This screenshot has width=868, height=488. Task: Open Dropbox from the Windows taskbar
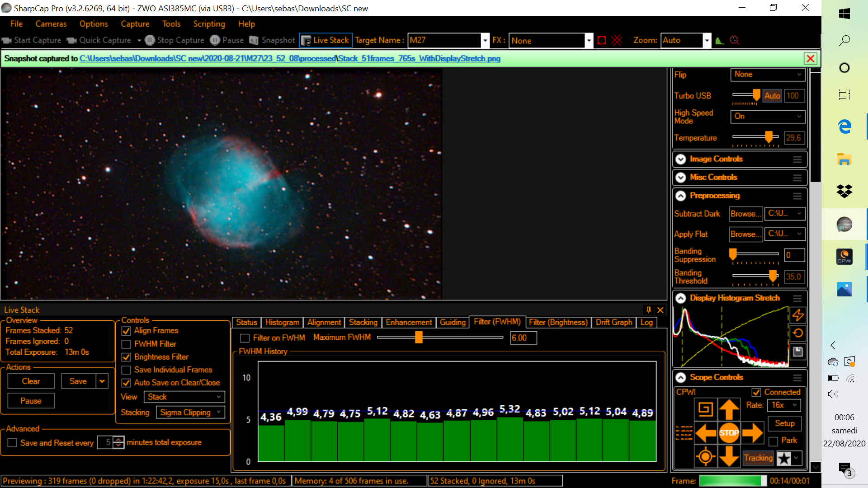pos(844,191)
